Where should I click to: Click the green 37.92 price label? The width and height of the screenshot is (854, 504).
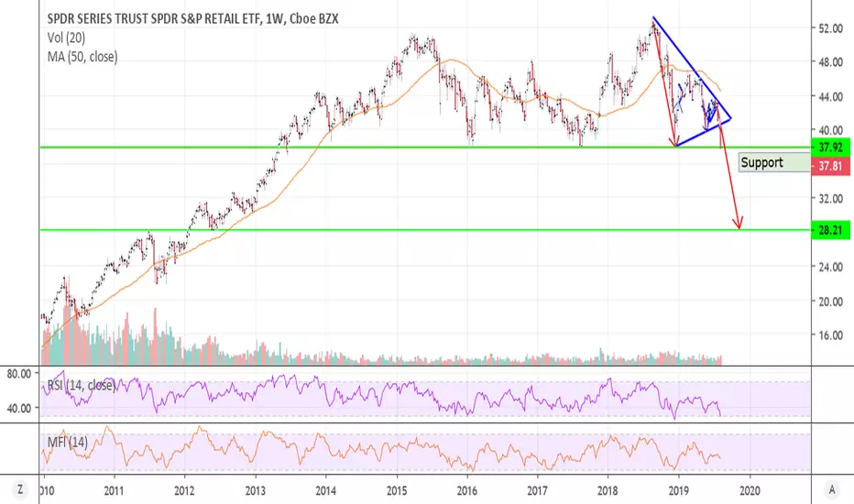click(830, 148)
